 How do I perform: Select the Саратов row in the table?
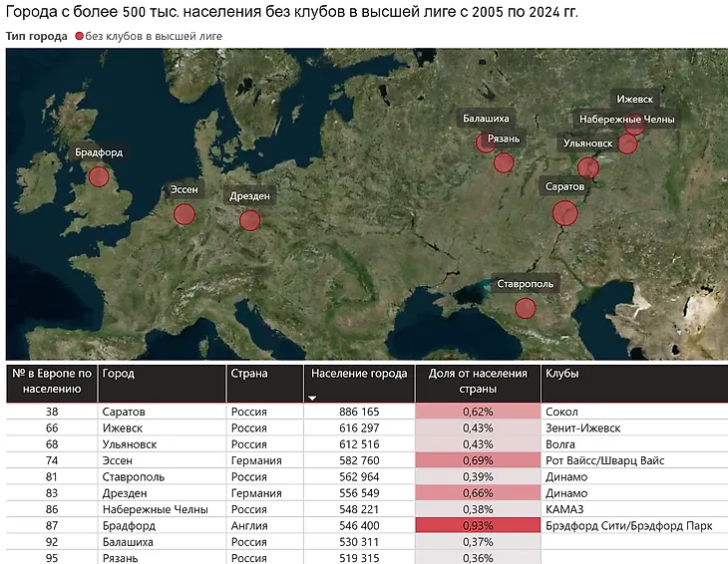(x=367, y=412)
